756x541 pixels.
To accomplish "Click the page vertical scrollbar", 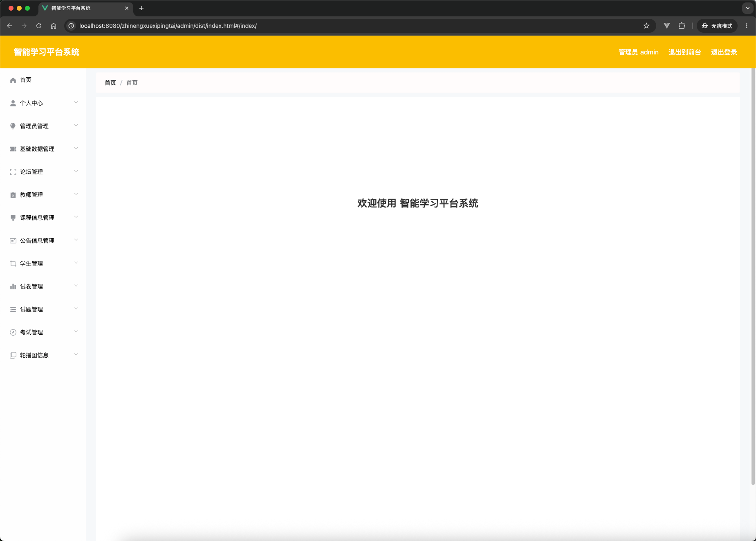I will (753, 277).
